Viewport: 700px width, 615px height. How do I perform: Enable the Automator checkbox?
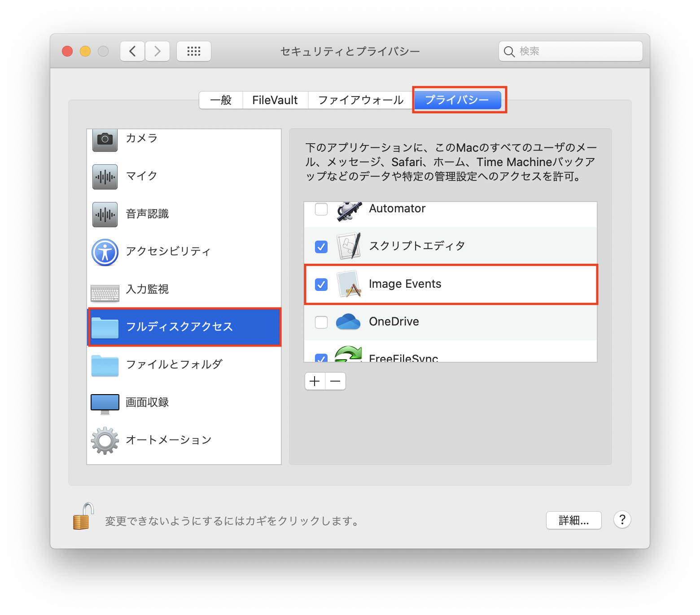pyautogui.click(x=321, y=209)
